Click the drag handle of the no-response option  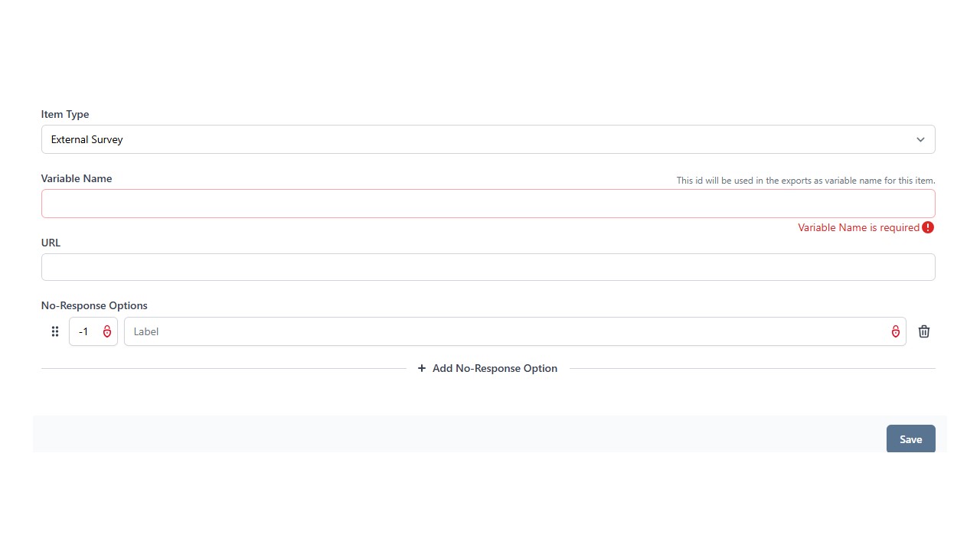click(55, 331)
